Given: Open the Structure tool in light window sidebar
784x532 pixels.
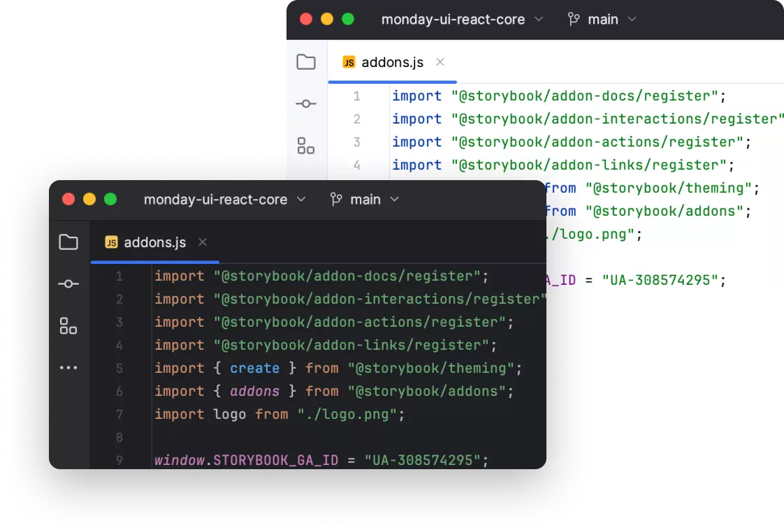Looking at the screenshot, I should [306, 145].
